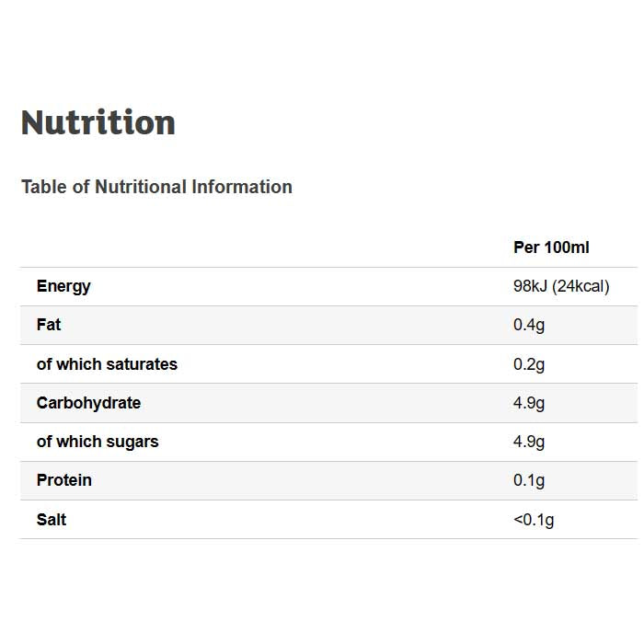Click the Carbohydrate row label
The height and width of the screenshot is (644, 644).
88,403
